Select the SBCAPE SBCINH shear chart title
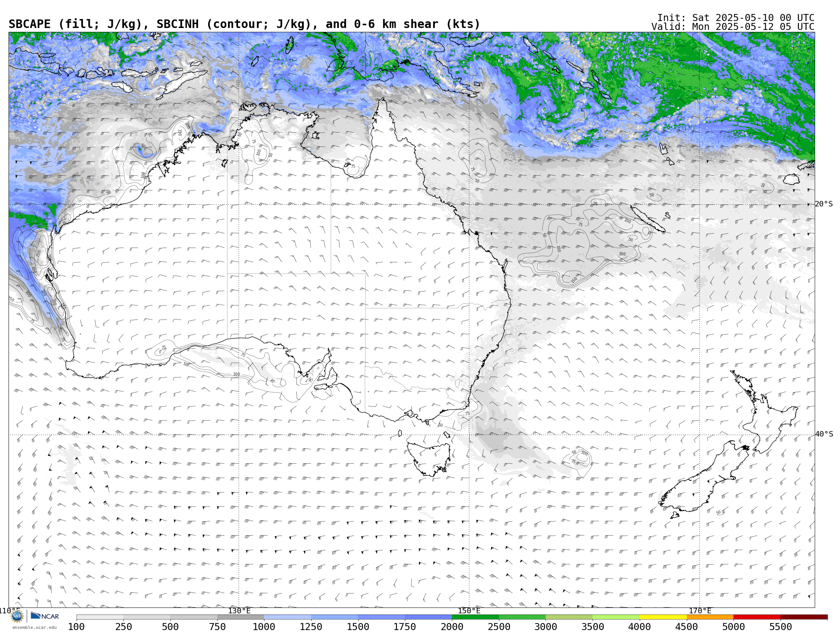 click(x=244, y=24)
